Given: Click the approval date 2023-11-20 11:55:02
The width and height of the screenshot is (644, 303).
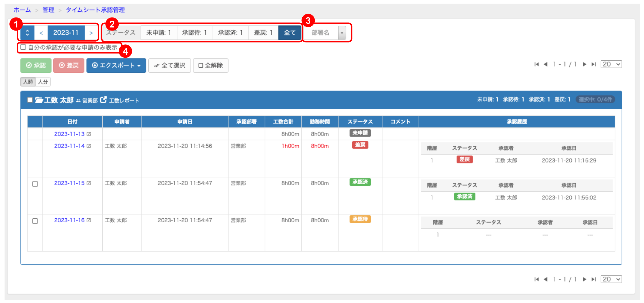Looking at the screenshot, I should point(569,198).
